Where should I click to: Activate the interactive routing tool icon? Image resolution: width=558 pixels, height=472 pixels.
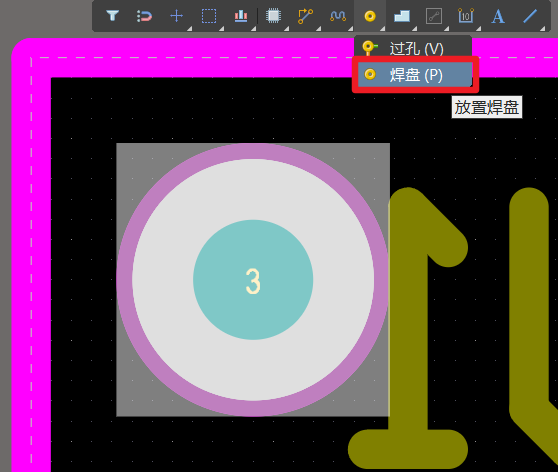[305, 16]
